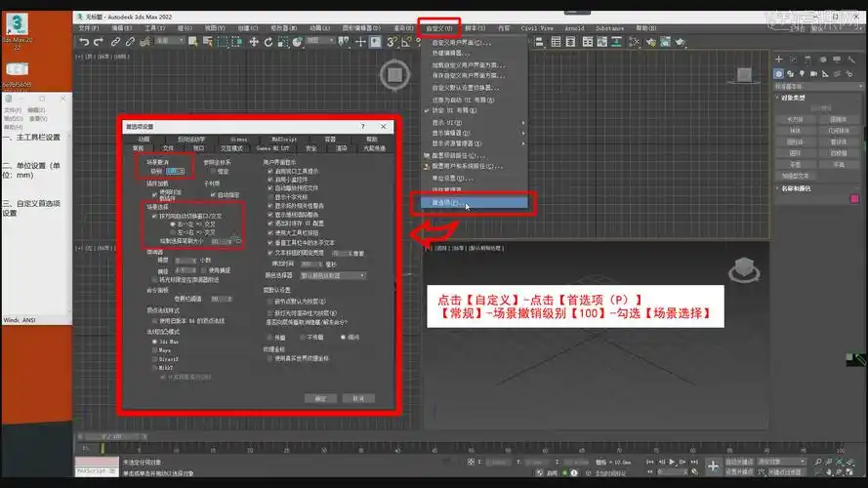Expand the 显示编辑器 submenu
The image size is (868, 488).
coord(476,134)
